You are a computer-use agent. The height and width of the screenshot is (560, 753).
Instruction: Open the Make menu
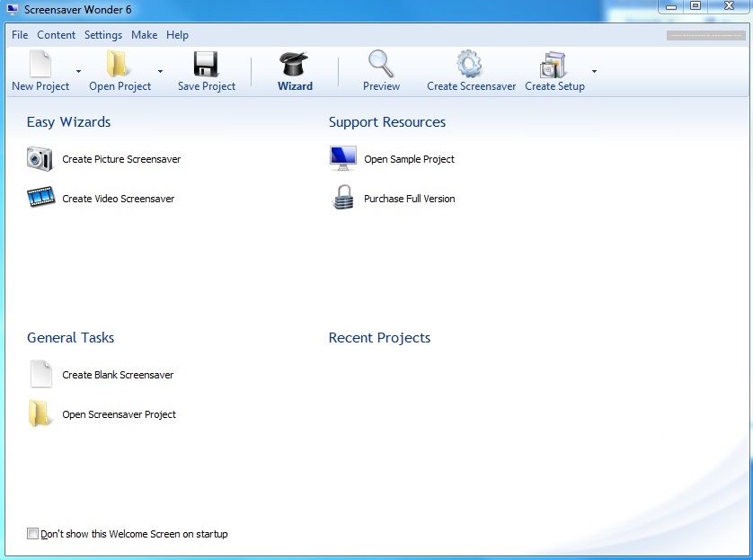coord(144,35)
